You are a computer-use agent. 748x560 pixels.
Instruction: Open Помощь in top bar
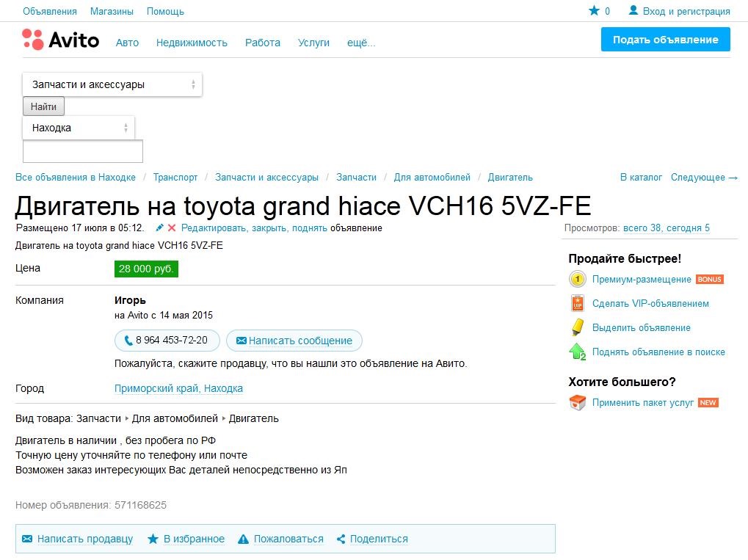tap(165, 11)
